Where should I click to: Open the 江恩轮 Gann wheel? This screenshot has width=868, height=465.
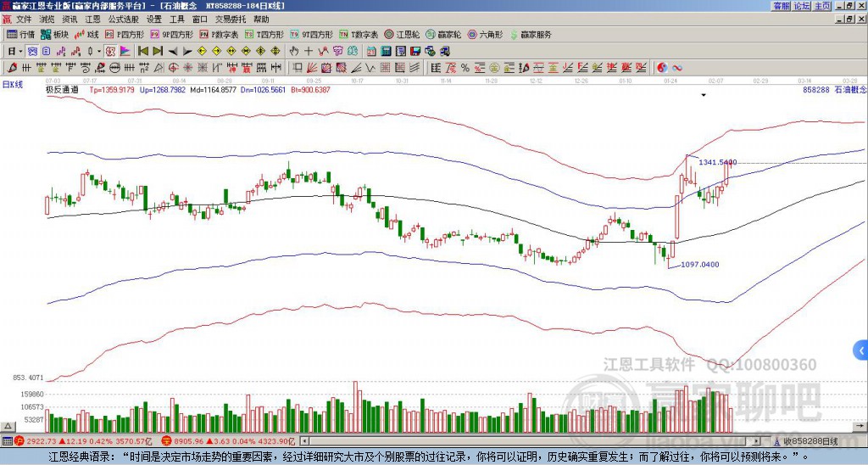coord(402,34)
